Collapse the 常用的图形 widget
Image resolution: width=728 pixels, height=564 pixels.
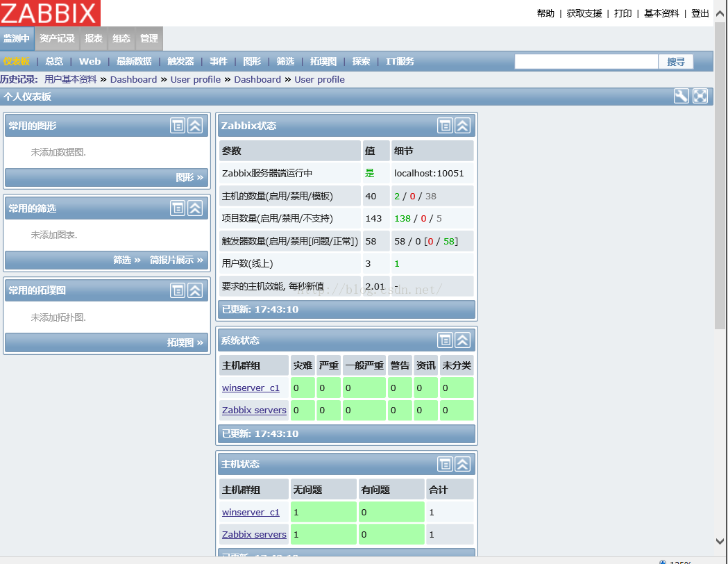195,126
